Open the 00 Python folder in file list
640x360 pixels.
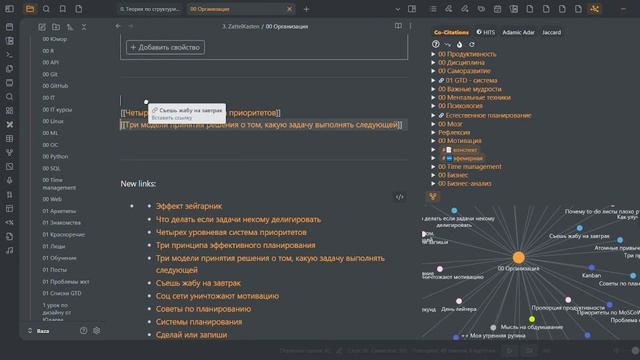coord(55,157)
